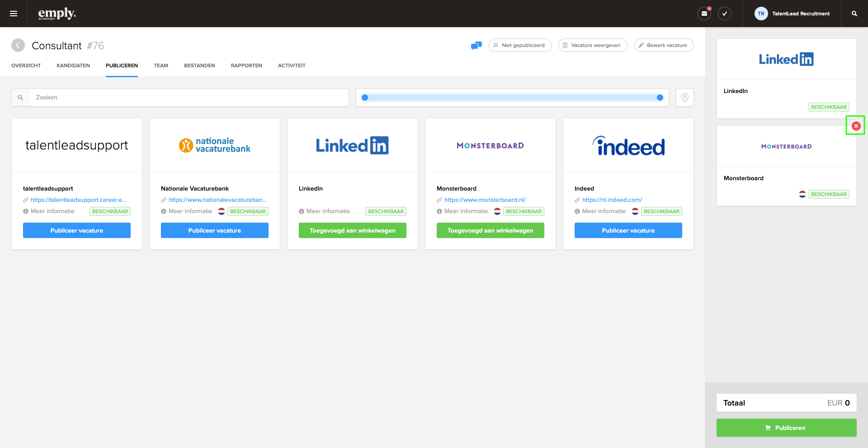
Task: Publish vacancy on Nationale Vacaturebank
Action: pos(215,230)
